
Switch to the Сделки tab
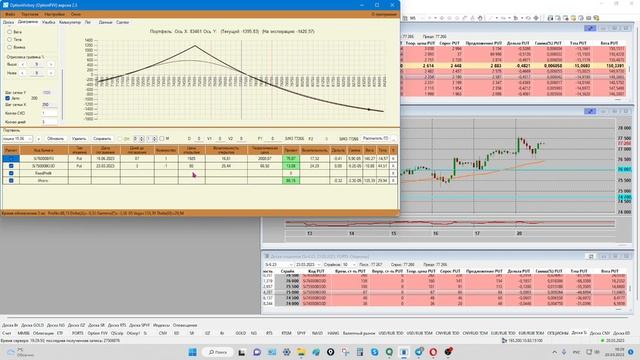122,22
